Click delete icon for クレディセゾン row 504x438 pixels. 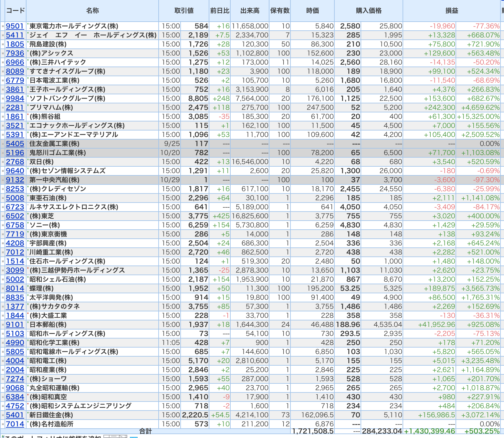[x=3, y=189]
